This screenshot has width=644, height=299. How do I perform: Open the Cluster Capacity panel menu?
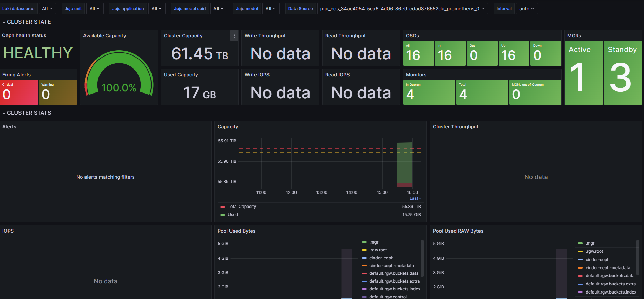(234, 36)
